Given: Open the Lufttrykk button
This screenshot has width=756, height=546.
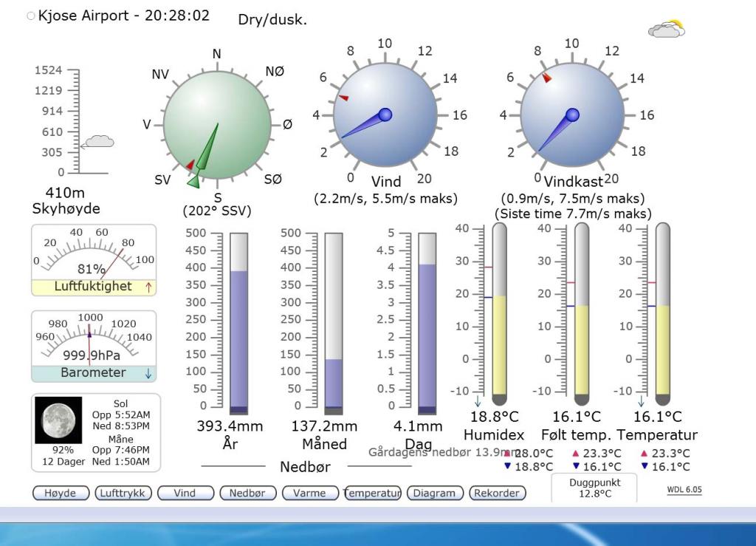Looking at the screenshot, I should [x=123, y=494].
